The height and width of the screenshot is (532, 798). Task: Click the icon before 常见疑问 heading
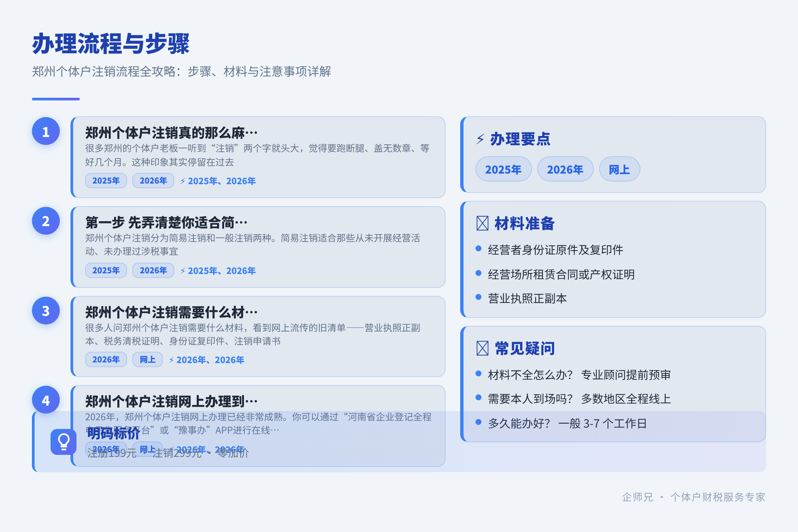[x=482, y=348]
